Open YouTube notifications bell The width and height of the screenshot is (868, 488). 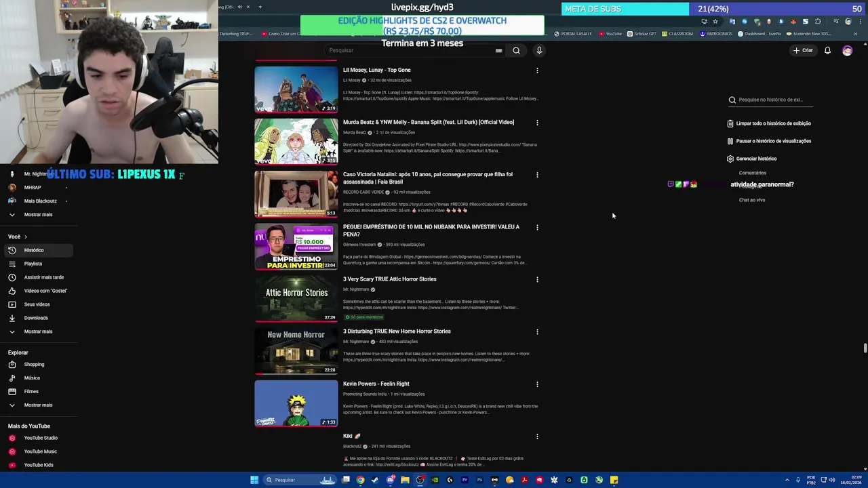point(827,50)
